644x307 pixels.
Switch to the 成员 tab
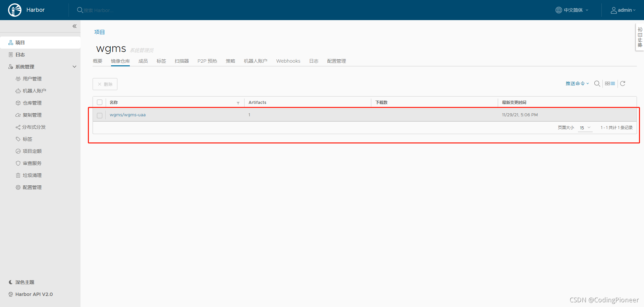pyautogui.click(x=143, y=61)
